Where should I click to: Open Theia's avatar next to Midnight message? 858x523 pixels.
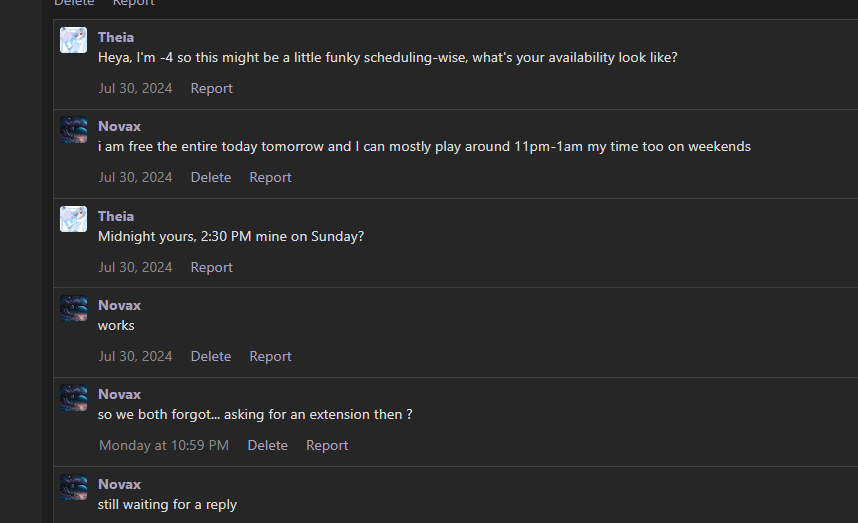(x=73, y=219)
